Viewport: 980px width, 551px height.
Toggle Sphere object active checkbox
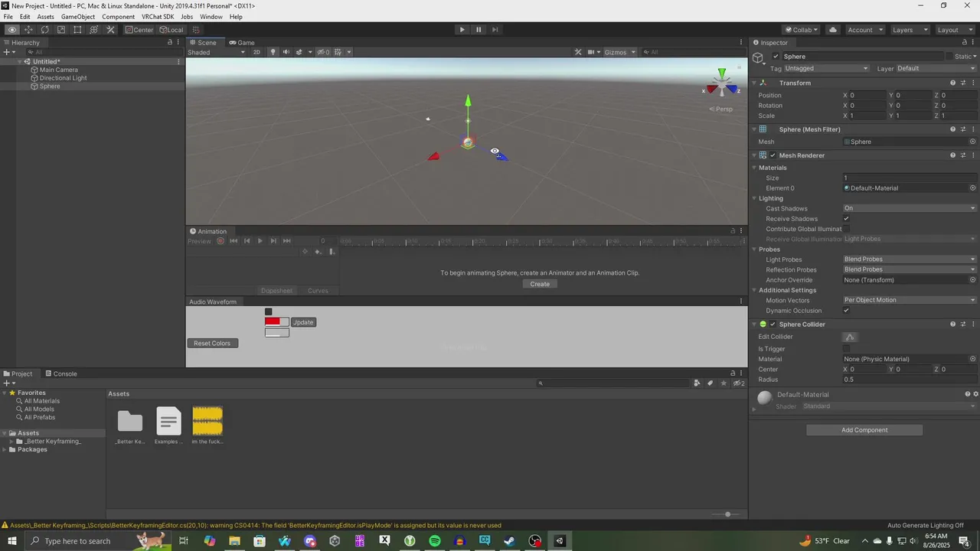point(776,57)
